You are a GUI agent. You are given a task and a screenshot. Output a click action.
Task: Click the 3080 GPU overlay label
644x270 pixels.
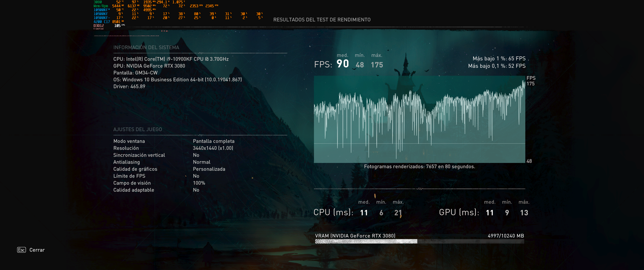(98, 2)
